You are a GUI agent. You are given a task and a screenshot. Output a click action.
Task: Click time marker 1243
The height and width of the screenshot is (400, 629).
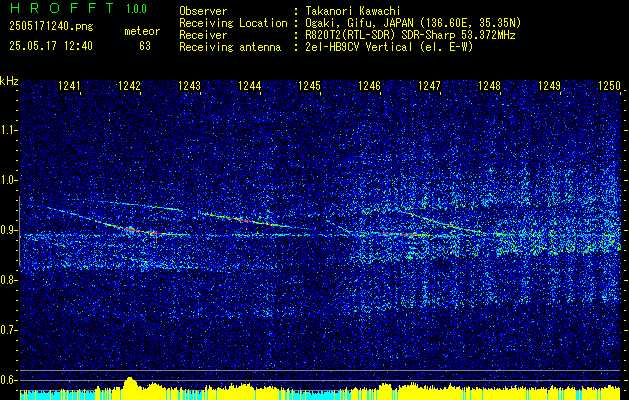click(x=189, y=86)
